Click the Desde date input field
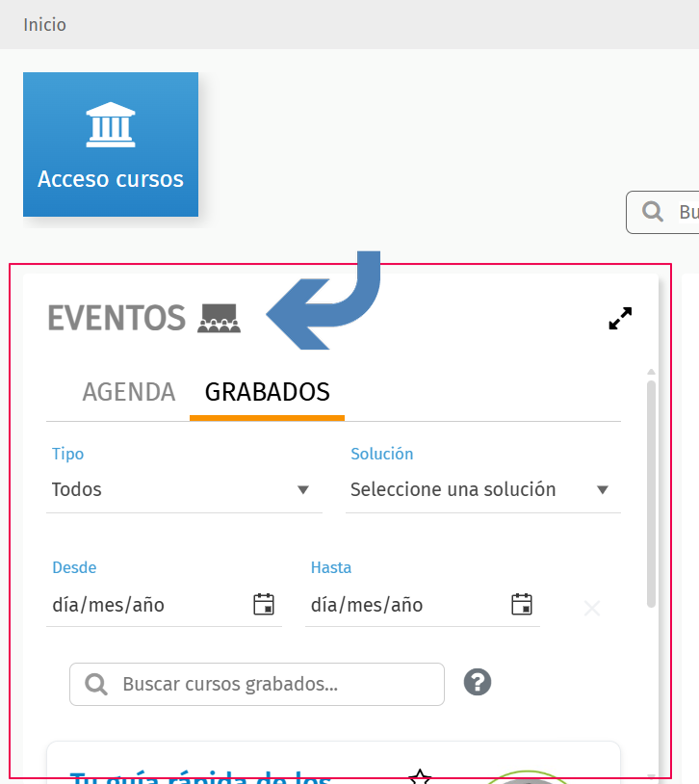The image size is (699, 784). click(164, 605)
